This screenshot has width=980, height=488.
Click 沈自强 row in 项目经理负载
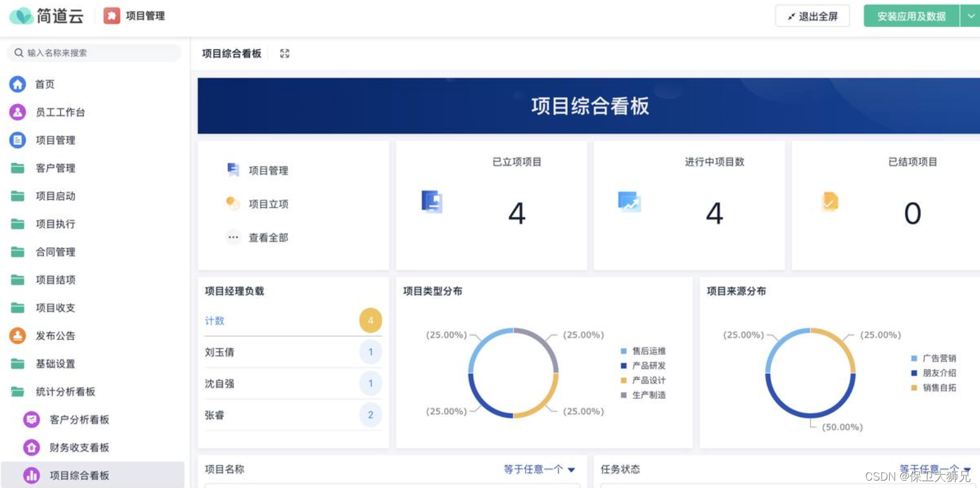pyautogui.click(x=293, y=384)
